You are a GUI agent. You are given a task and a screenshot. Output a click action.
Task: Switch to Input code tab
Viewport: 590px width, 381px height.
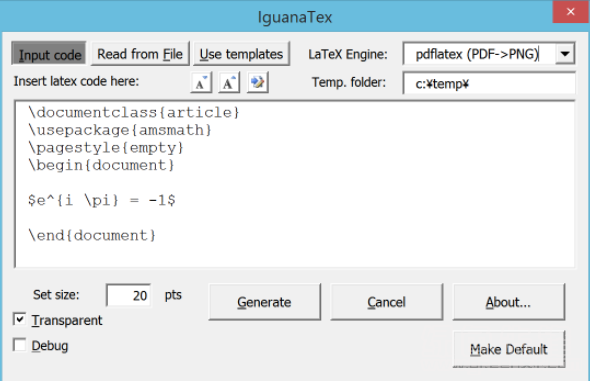coord(49,54)
